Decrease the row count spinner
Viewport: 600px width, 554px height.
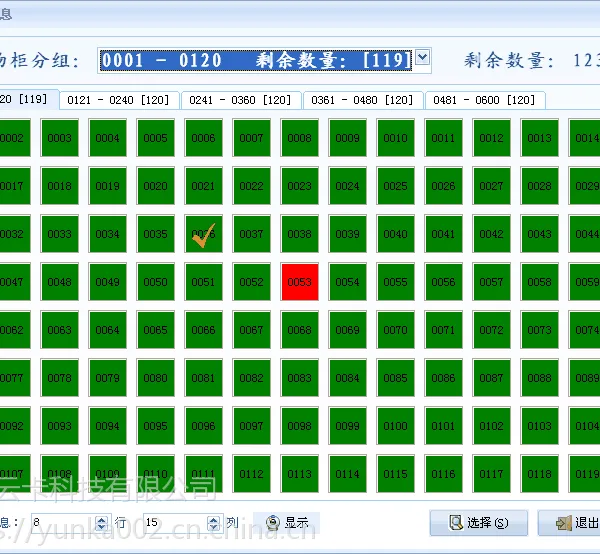click(102, 527)
